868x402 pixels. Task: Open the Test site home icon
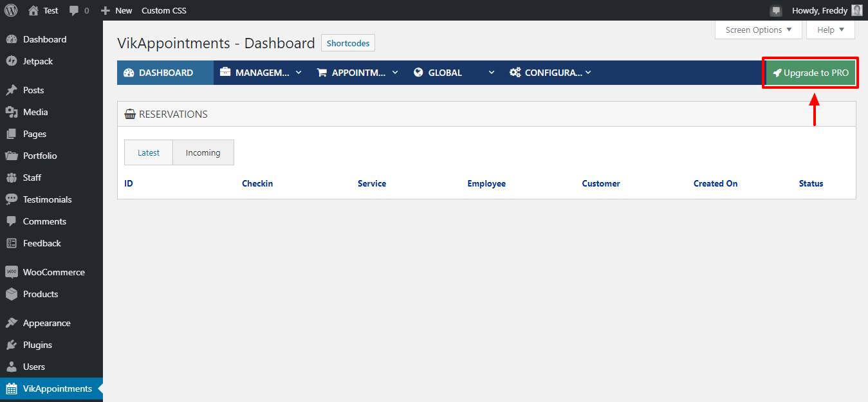coord(33,10)
